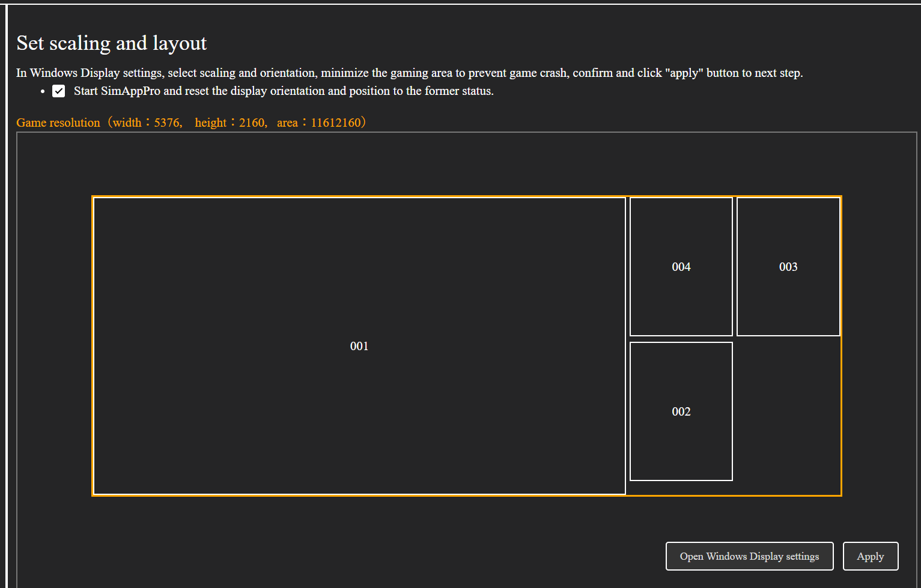The image size is (921, 588).
Task: Click the Set scaling and layout heading
Action: 112,43
